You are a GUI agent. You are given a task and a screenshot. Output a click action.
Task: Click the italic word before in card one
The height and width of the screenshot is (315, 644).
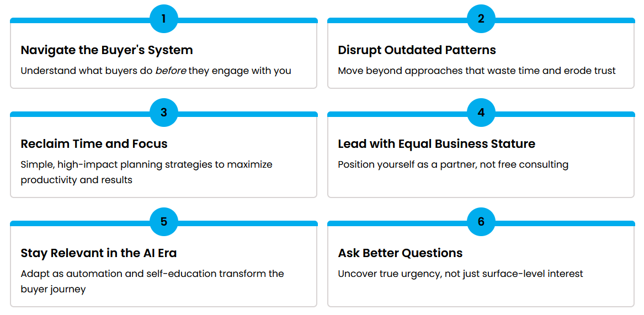point(171,71)
